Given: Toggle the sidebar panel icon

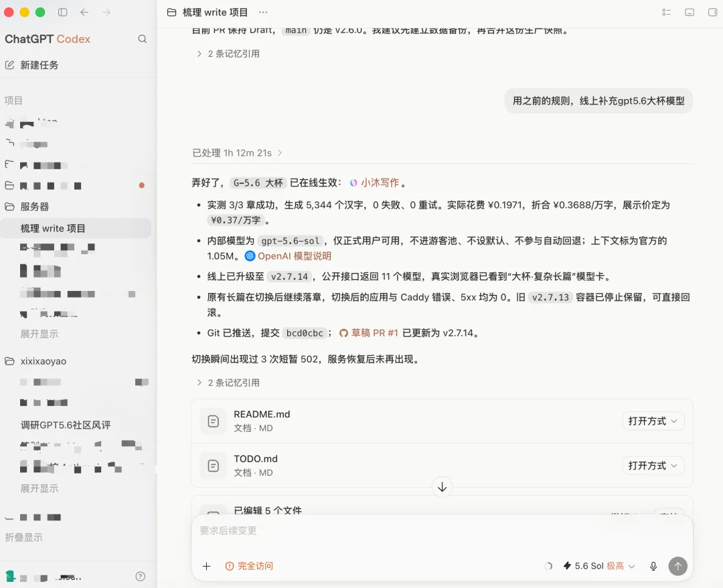Looking at the screenshot, I should (63, 13).
